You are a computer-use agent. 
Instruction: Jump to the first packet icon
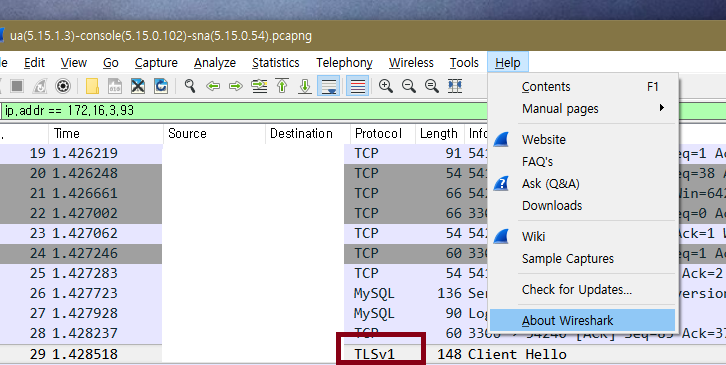(282, 86)
